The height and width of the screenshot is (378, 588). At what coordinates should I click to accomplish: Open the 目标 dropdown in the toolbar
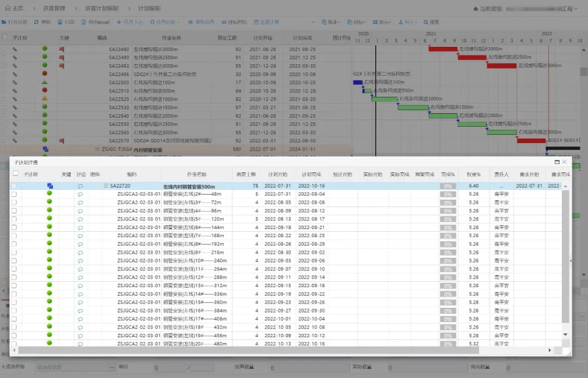356,22
